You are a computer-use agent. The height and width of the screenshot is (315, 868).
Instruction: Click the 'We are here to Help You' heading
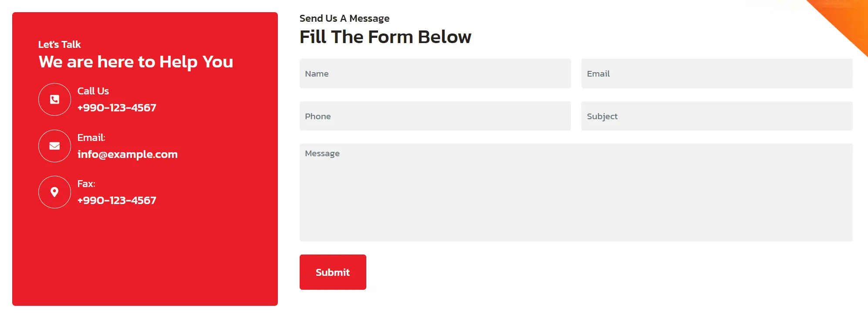pyautogui.click(x=136, y=62)
